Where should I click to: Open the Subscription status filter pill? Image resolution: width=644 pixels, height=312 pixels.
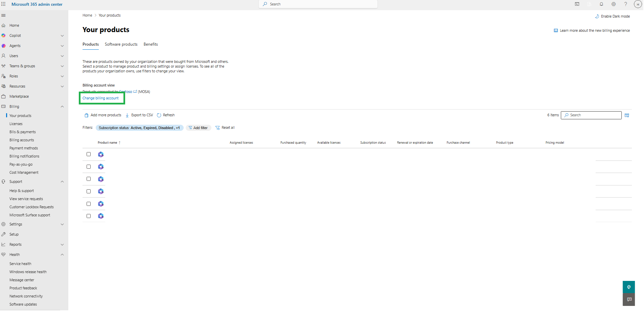click(x=139, y=128)
